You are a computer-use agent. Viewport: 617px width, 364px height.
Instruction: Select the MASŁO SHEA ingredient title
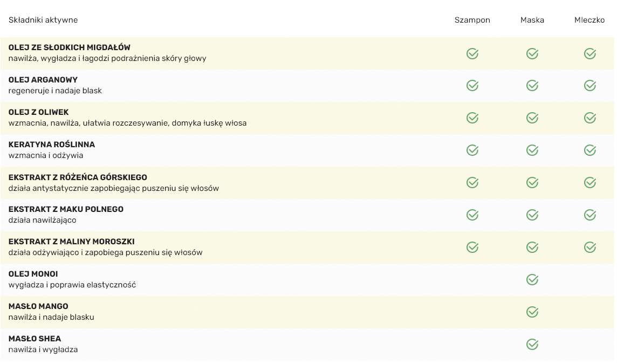tap(35, 339)
